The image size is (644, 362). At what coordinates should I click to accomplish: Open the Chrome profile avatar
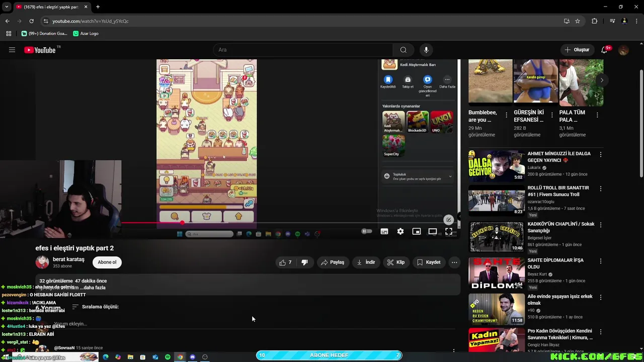[624, 21]
